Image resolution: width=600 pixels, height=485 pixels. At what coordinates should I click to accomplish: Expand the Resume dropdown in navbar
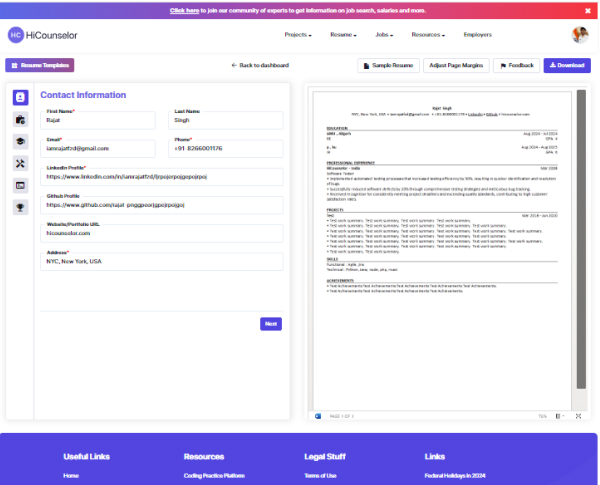(343, 35)
